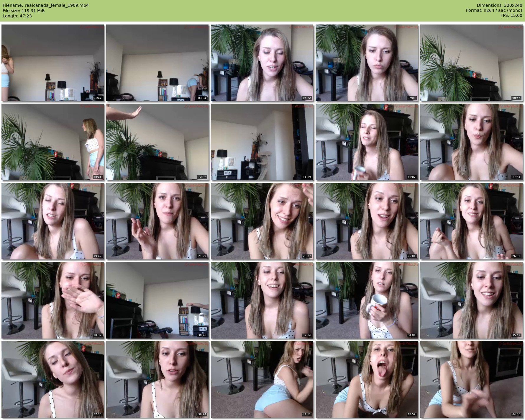Open the frame timestamped 16:07
This screenshot has width=525, height=420.
367,142
